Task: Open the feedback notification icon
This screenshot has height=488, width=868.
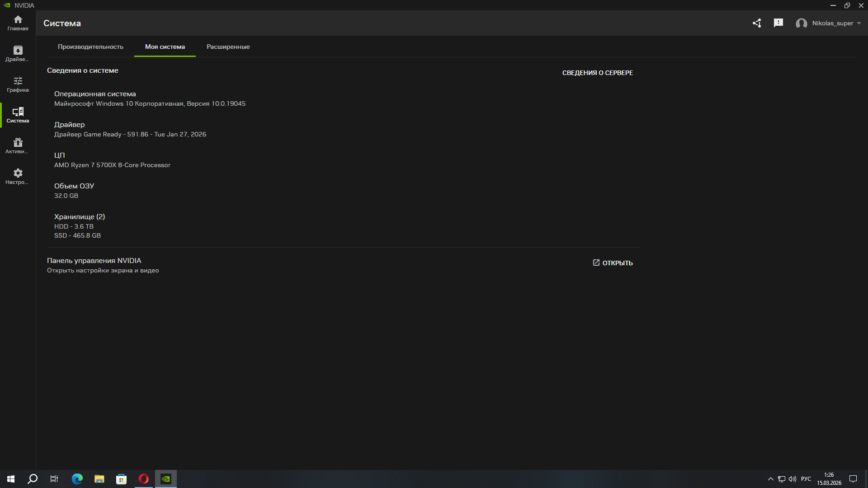Action: pos(778,23)
